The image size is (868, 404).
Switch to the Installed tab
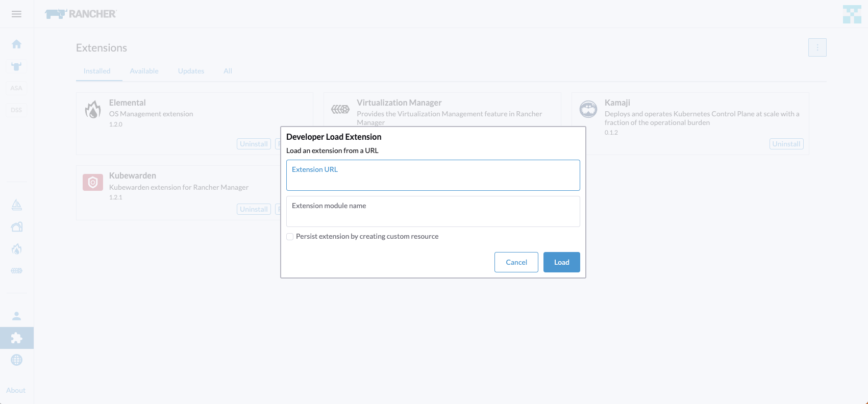tap(97, 71)
